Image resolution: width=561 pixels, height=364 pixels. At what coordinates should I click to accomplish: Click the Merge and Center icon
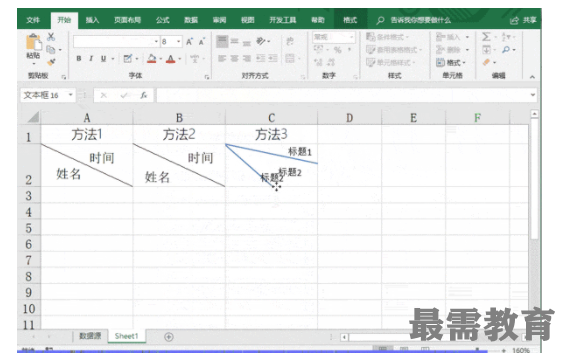(x=290, y=58)
